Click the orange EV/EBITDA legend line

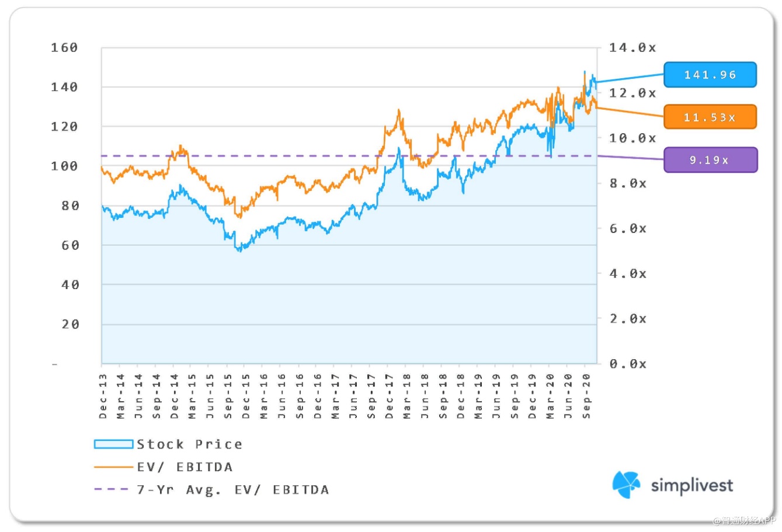113,467
